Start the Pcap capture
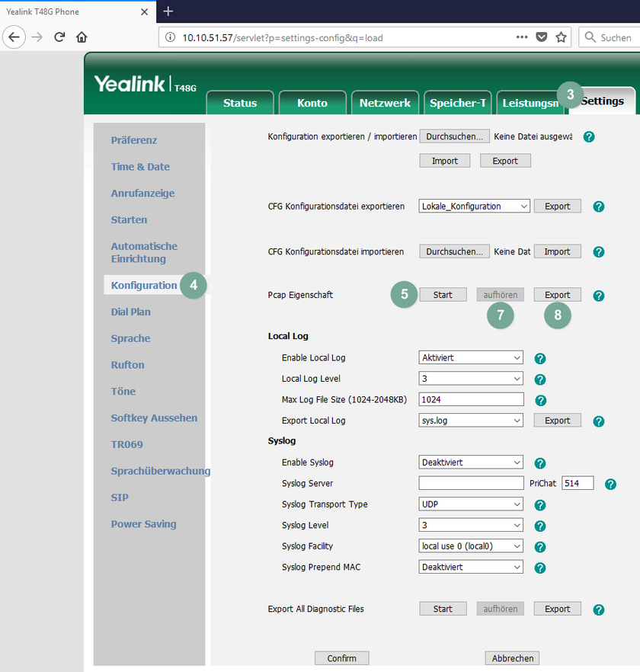Image resolution: width=640 pixels, height=672 pixels. click(443, 294)
